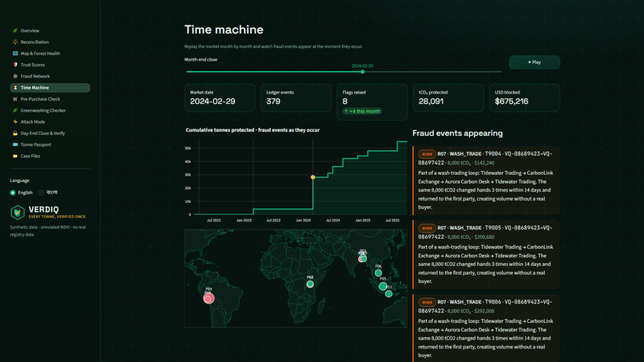Click the HIGH badge on T9886 event
The image size is (644, 362).
pos(427,302)
